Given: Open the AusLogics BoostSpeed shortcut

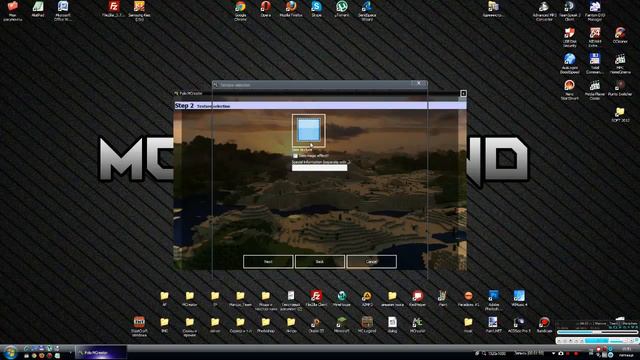Looking at the screenshot, I should (x=569, y=63).
